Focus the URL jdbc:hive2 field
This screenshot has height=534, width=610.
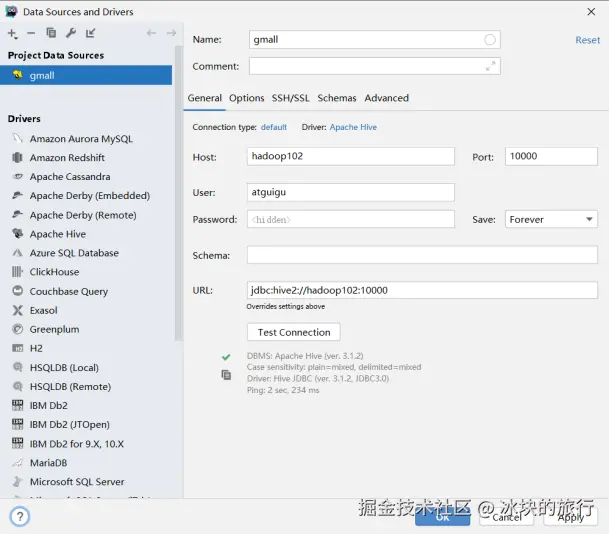tap(422, 290)
